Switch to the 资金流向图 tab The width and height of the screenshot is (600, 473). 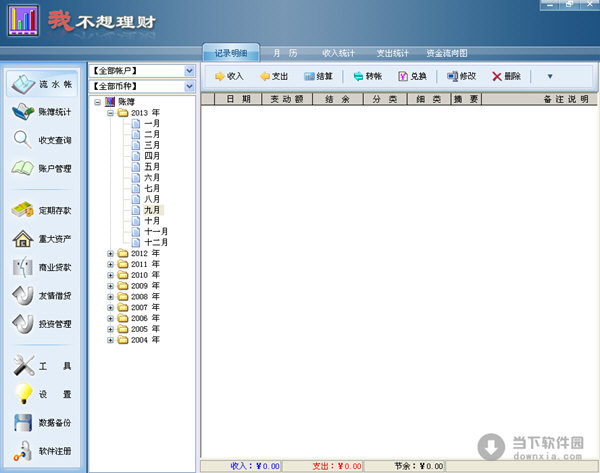tap(447, 53)
